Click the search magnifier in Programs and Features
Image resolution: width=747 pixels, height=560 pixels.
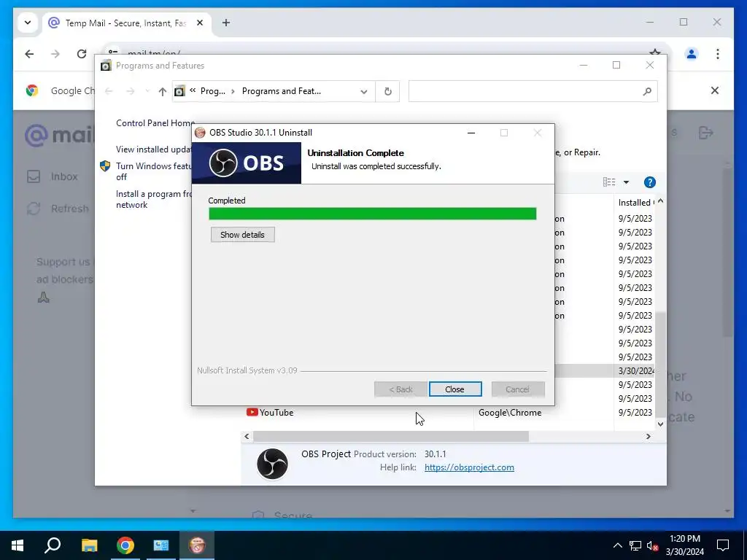[647, 91]
